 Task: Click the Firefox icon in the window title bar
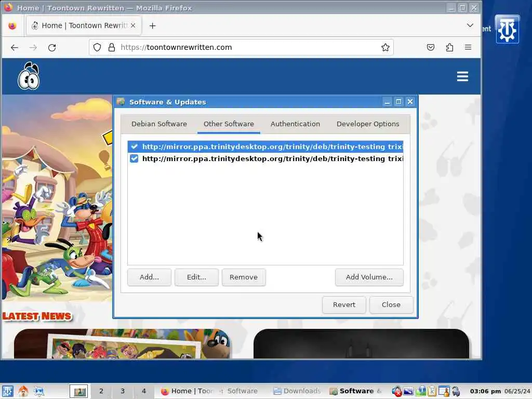click(x=8, y=7)
